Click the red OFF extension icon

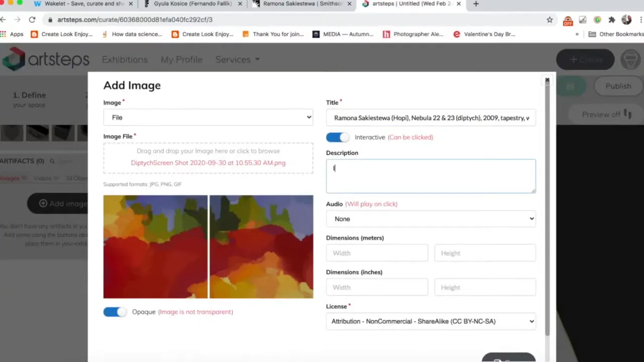pos(568,20)
